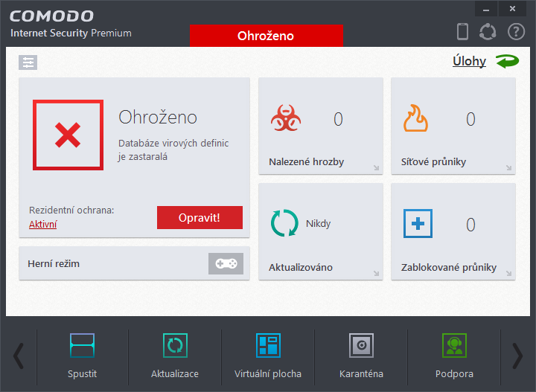
Task: Expand the Síťové průniky tile corner arrow
Action: click(x=508, y=167)
